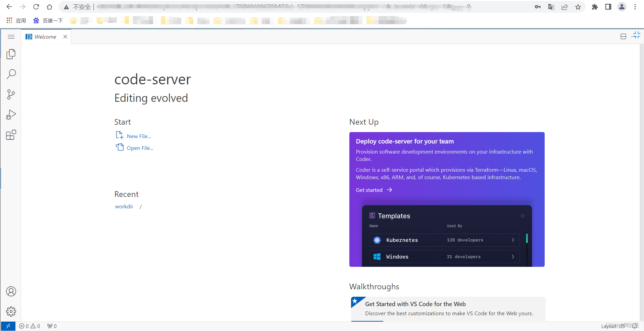
Task: Click the editor vertical scrollbar
Action: pyautogui.click(x=641, y=182)
